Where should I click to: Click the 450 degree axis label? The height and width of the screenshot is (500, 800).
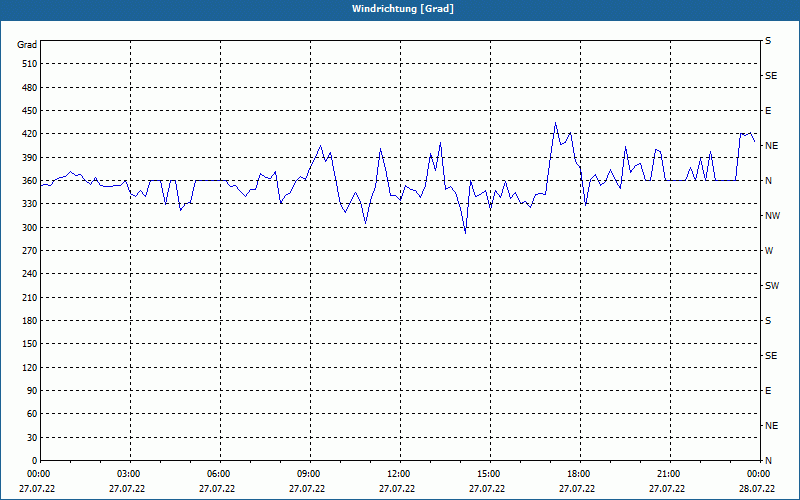pyautogui.click(x=30, y=111)
